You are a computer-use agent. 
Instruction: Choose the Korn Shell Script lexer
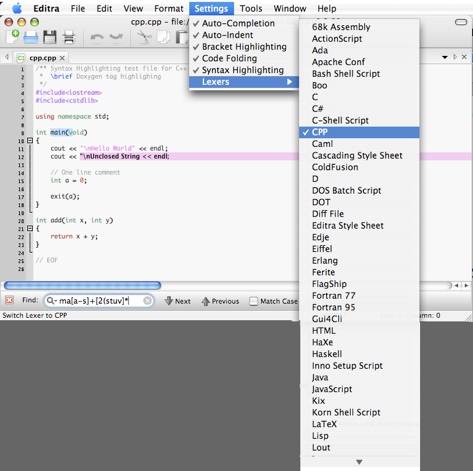pyautogui.click(x=359, y=412)
